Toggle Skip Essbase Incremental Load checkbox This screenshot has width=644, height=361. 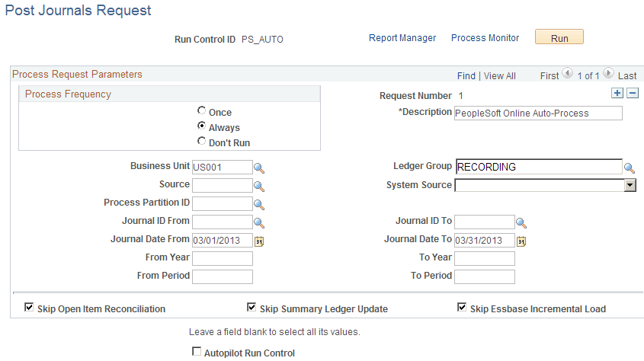pyautogui.click(x=462, y=307)
